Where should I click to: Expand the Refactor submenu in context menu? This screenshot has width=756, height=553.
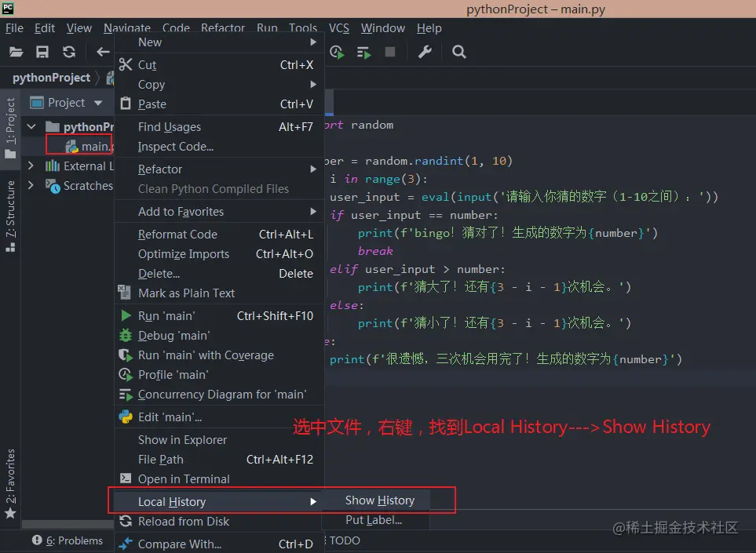[x=219, y=169]
